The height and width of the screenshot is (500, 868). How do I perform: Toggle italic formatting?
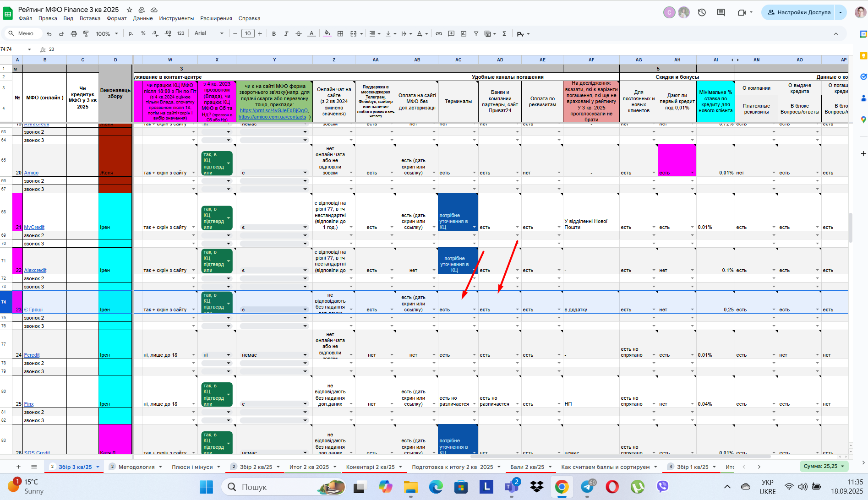click(x=286, y=34)
